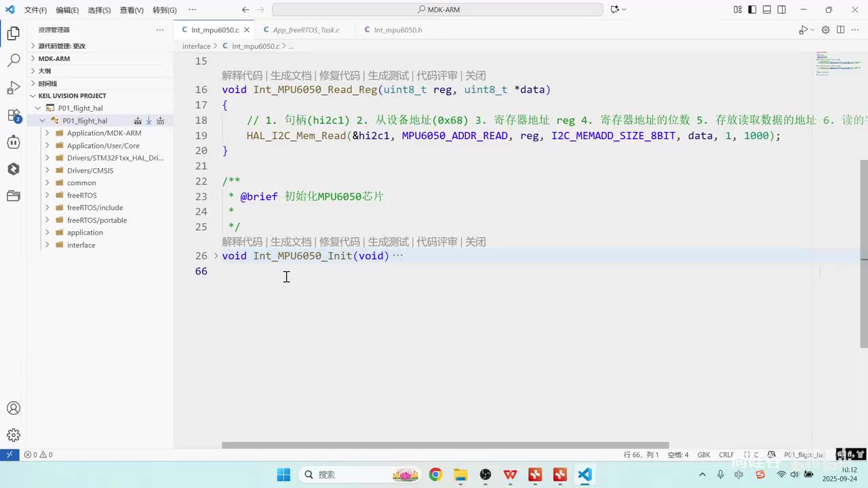Click line 66 column 1 indicator in status bar
This screenshot has height=488, width=868.
point(641,455)
